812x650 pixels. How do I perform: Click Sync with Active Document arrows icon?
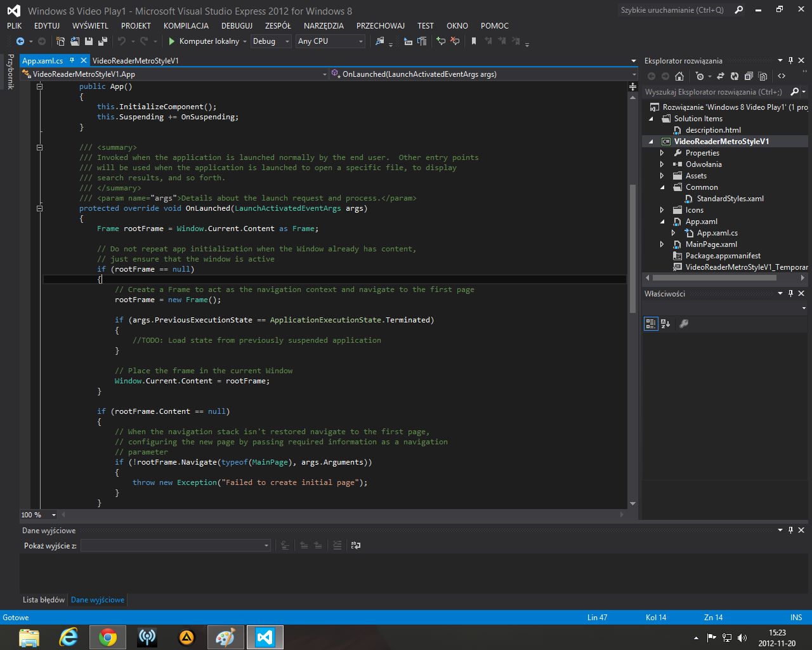tap(721, 76)
